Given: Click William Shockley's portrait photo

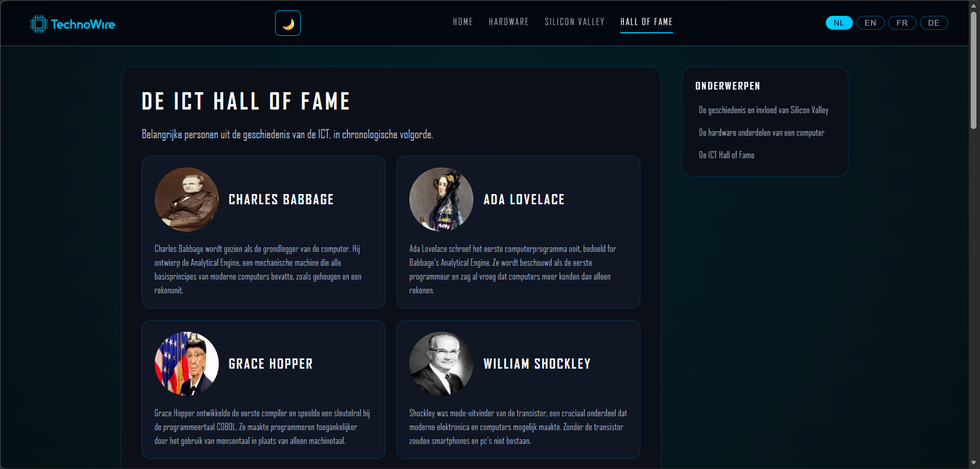Looking at the screenshot, I should coord(441,364).
